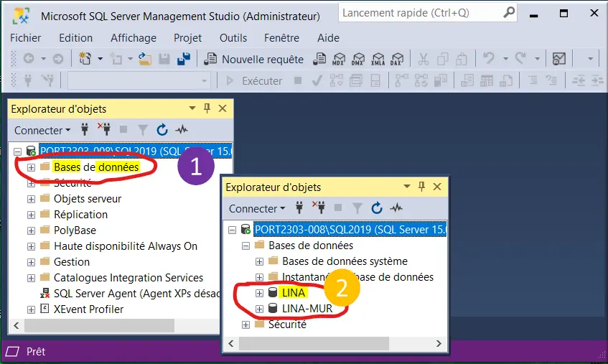Click the MDX query icon

click(339, 59)
